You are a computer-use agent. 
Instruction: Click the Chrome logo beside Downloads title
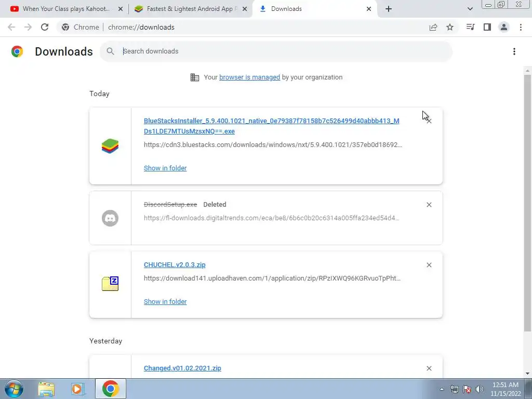click(x=17, y=51)
